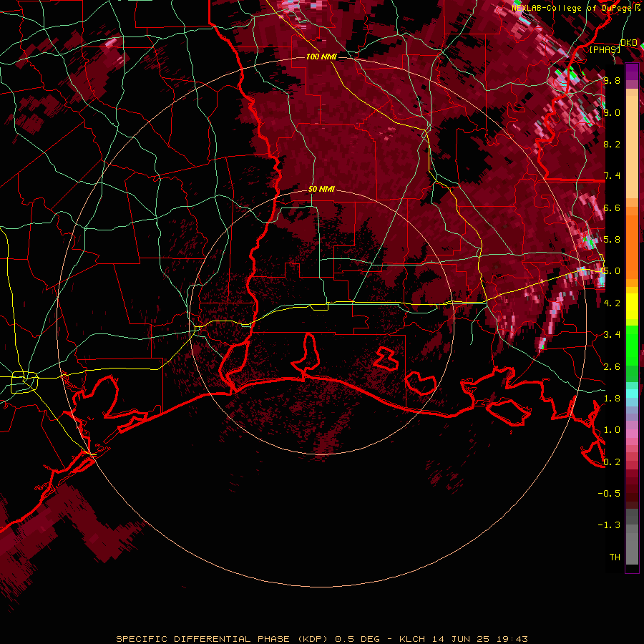Click "SPECIFIC DIFFERENTIAL PHASE (KDP)" in the caption
The image size is (644, 644).
pyautogui.click(x=224, y=639)
